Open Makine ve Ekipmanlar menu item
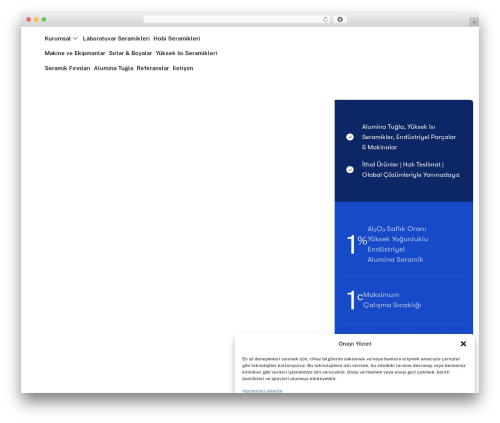Viewport: 500px width, 423px height. pos(75,53)
